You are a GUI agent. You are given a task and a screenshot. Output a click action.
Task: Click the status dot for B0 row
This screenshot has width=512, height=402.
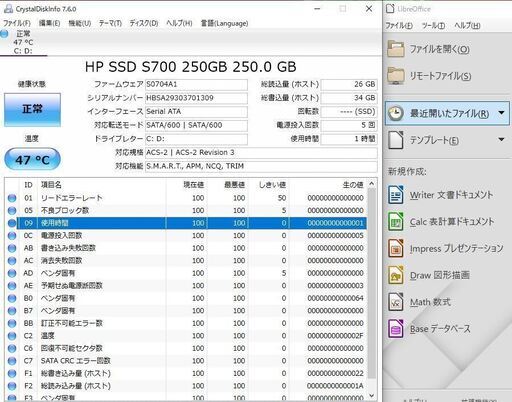pos(12,298)
